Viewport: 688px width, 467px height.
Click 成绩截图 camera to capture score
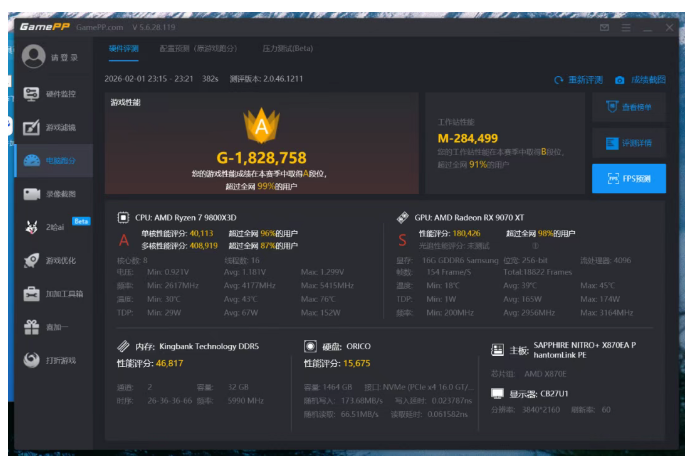click(x=640, y=80)
